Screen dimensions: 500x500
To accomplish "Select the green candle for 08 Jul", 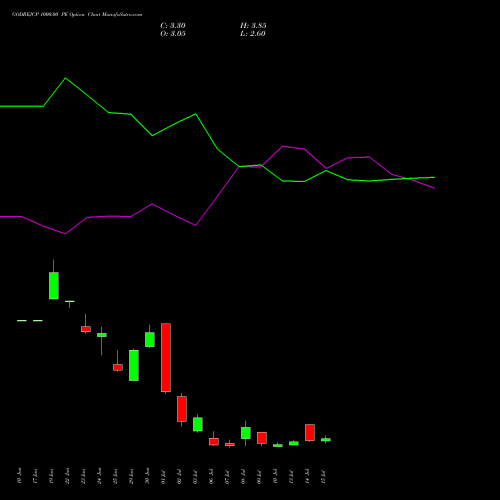I will (x=246, y=433).
